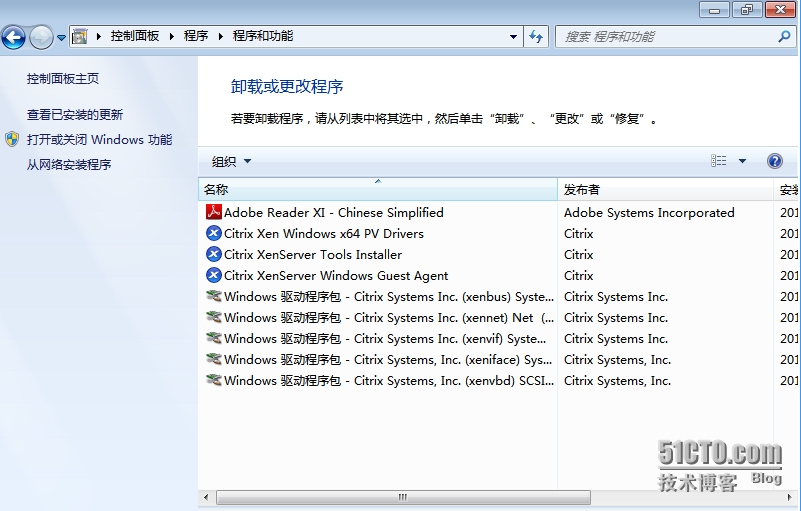Expand arrow before 控制面板 breadcrumb
This screenshot has width=801, height=511.
click(x=99, y=36)
